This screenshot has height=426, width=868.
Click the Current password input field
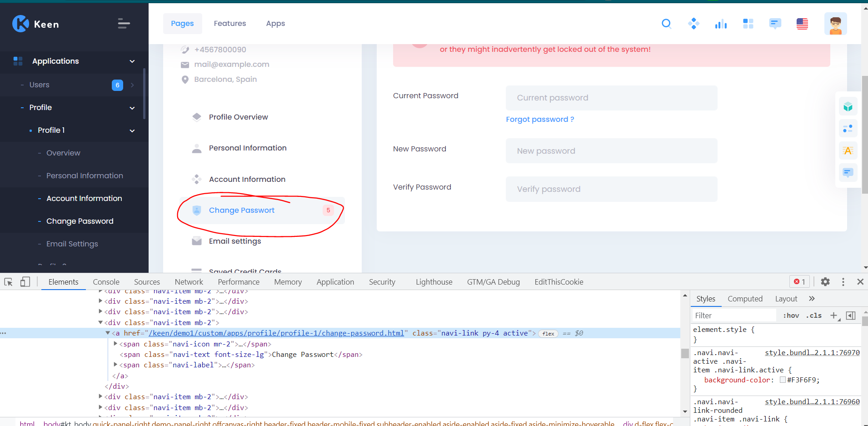(x=611, y=98)
